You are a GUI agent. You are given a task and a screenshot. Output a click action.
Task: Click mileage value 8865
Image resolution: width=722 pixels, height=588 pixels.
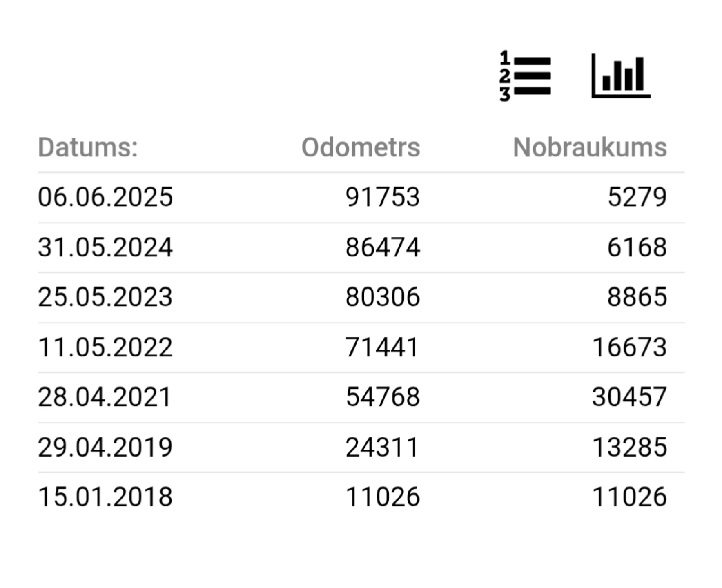(637, 297)
